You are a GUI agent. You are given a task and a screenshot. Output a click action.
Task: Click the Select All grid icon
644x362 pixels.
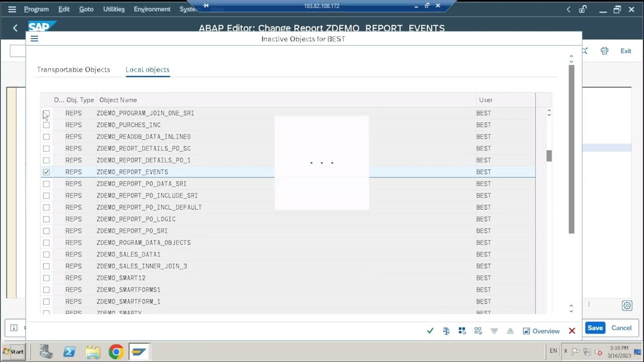(x=462, y=331)
